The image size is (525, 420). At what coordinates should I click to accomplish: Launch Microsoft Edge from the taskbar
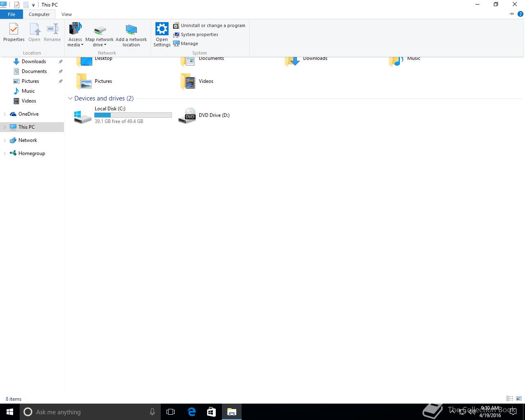pyautogui.click(x=192, y=412)
